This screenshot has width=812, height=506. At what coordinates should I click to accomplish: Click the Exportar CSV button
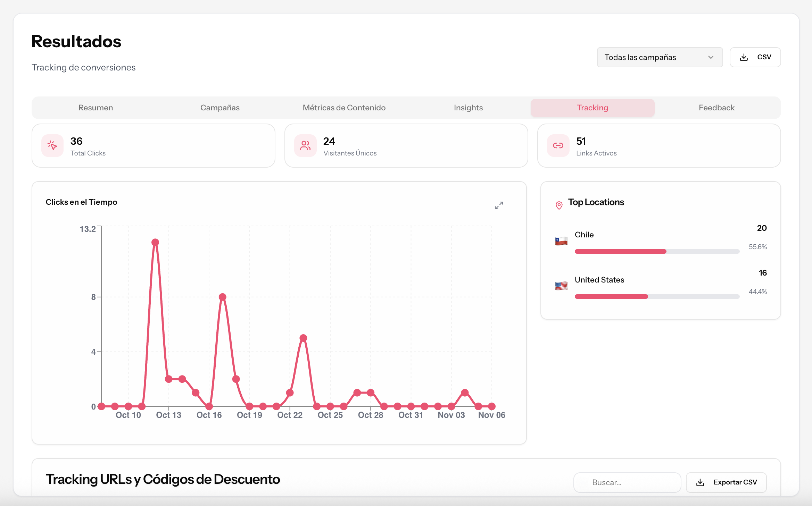coord(726,482)
